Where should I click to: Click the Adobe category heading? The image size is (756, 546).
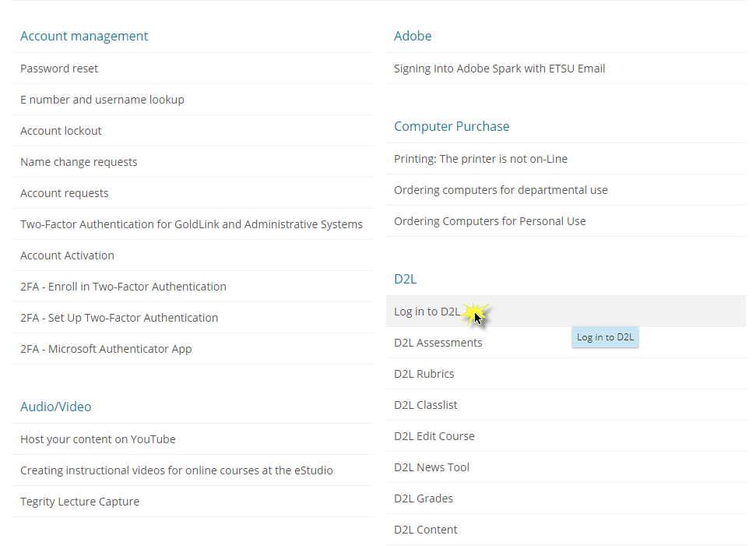pos(413,36)
